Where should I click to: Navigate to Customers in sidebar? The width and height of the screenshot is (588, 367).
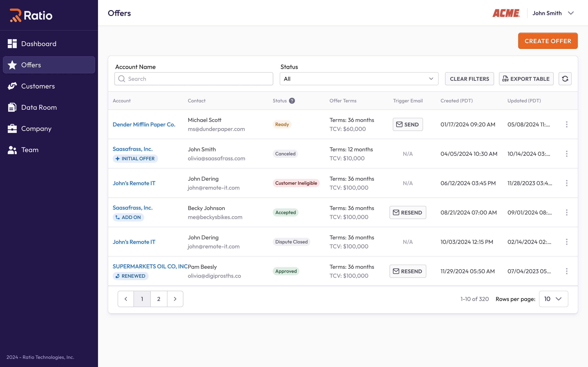(38, 86)
